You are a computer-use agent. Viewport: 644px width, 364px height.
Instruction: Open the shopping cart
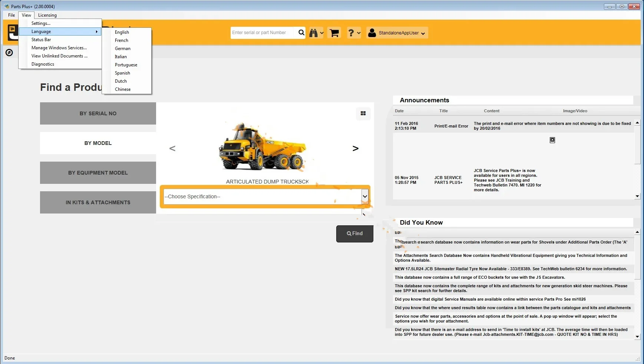point(334,33)
